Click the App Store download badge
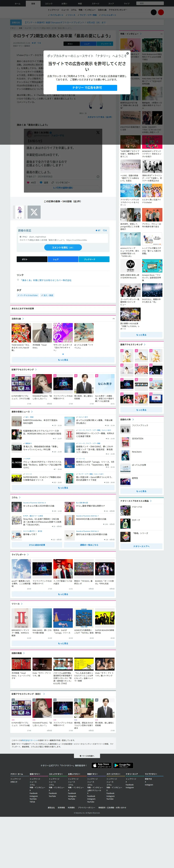This screenshot has width=174, height=868. point(101,765)
